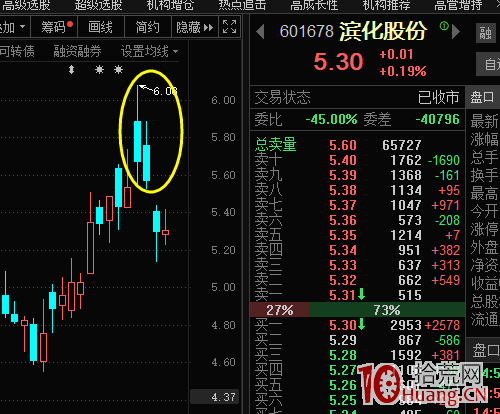Go to next stock with right arrow
500x414 pixels.
click(x=456, y=32)
